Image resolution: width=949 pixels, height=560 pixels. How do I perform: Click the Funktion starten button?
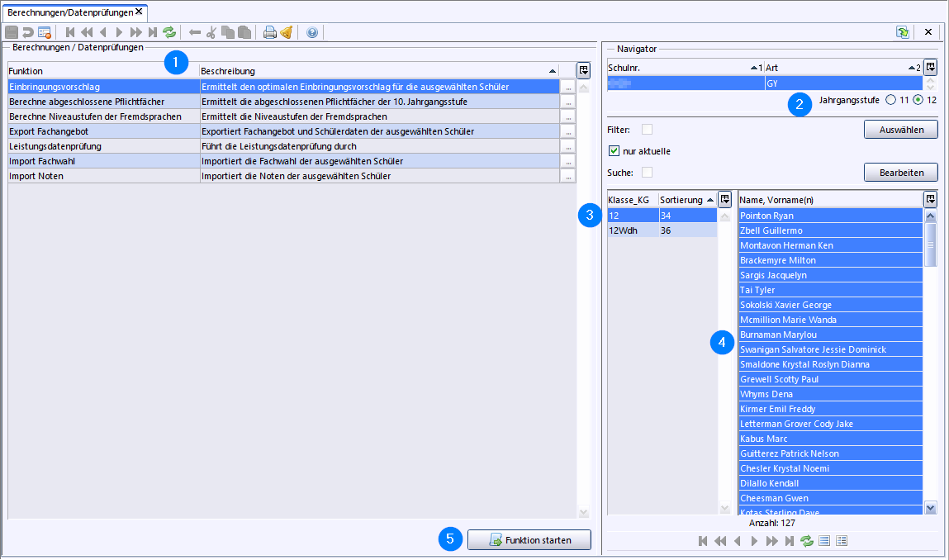(x=529, y=540)
